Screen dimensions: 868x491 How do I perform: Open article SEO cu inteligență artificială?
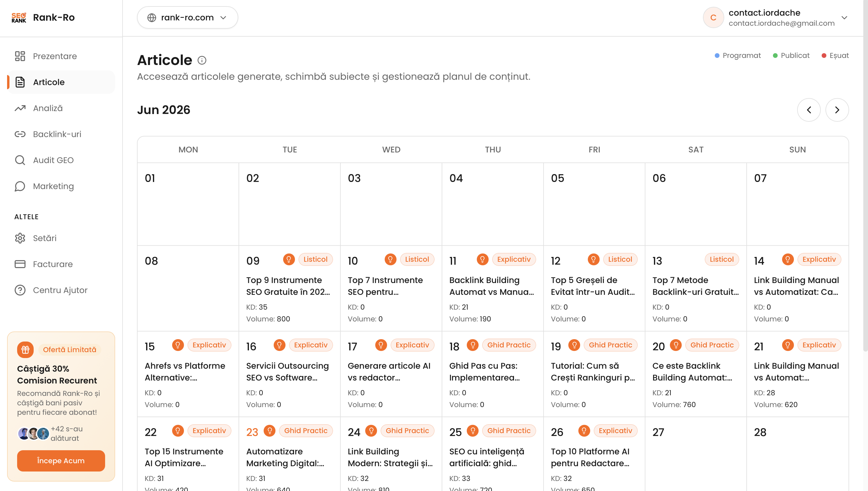click(487, 457)
